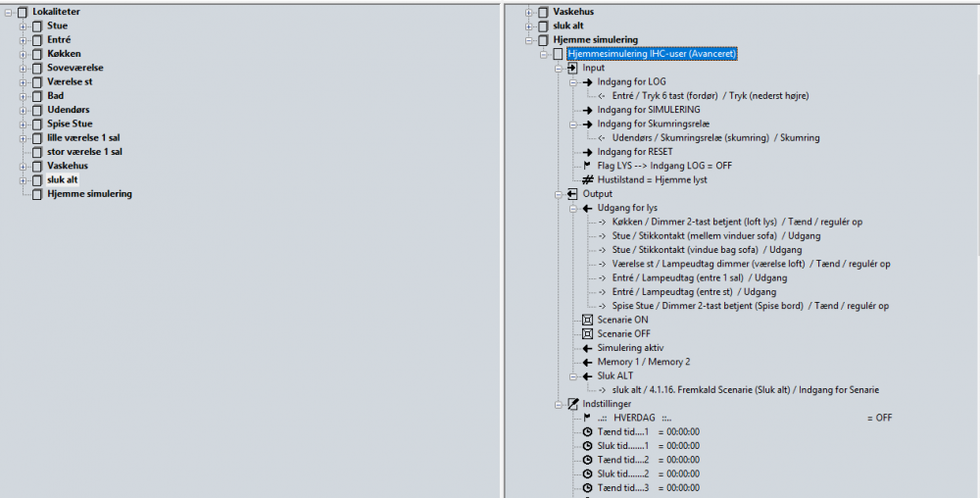Collapse the Lokaliteter root node

(x=8, y=12)
